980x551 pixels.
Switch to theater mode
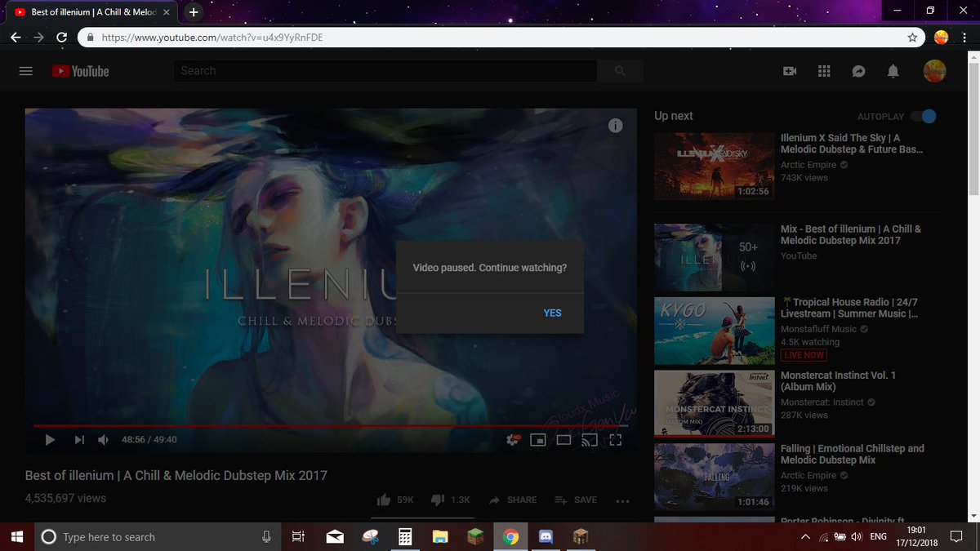pos(563,440)
